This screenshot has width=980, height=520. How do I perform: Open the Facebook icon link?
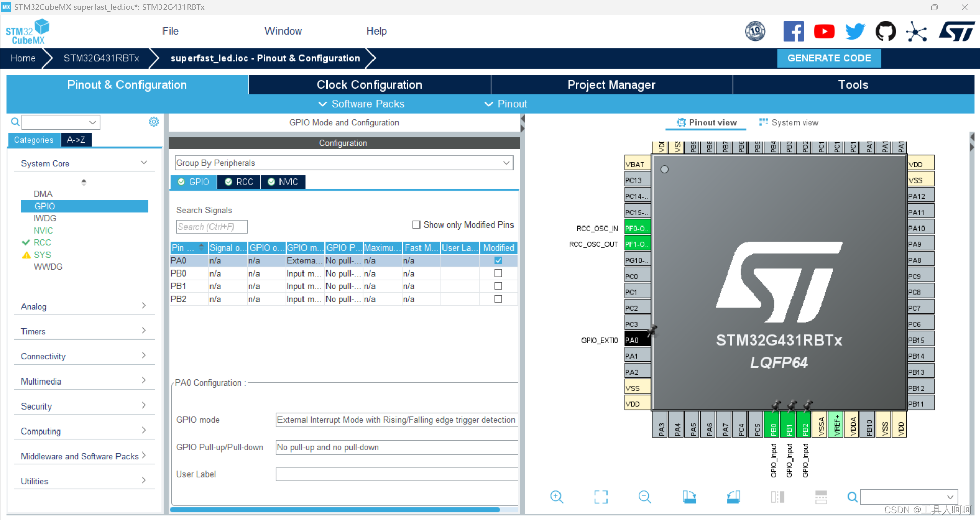(794, 32)
